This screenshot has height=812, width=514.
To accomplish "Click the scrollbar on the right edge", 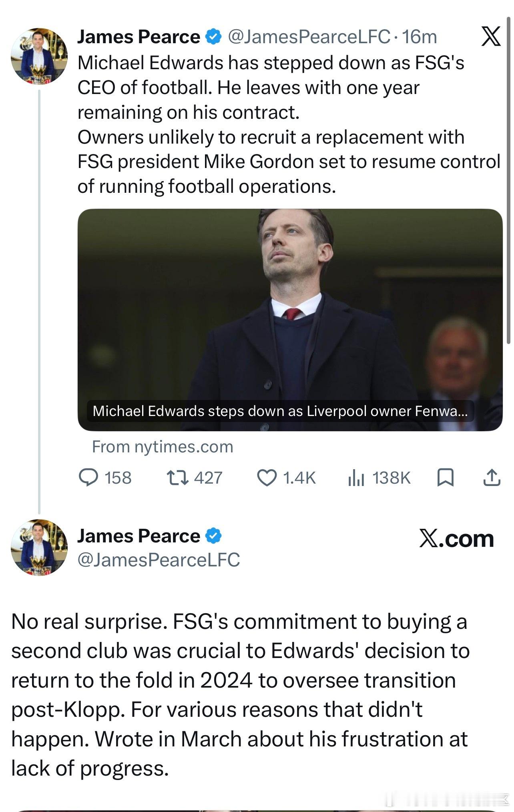I will (508, 180).
